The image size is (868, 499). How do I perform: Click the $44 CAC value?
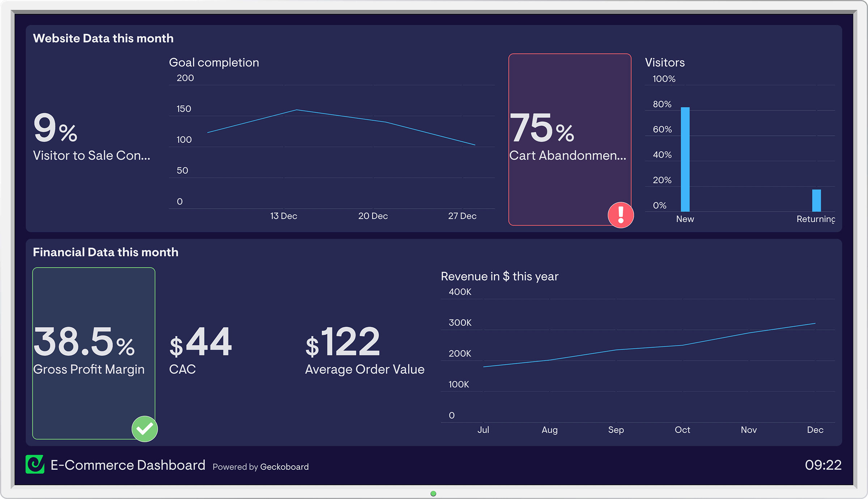(x=200, y=341)
